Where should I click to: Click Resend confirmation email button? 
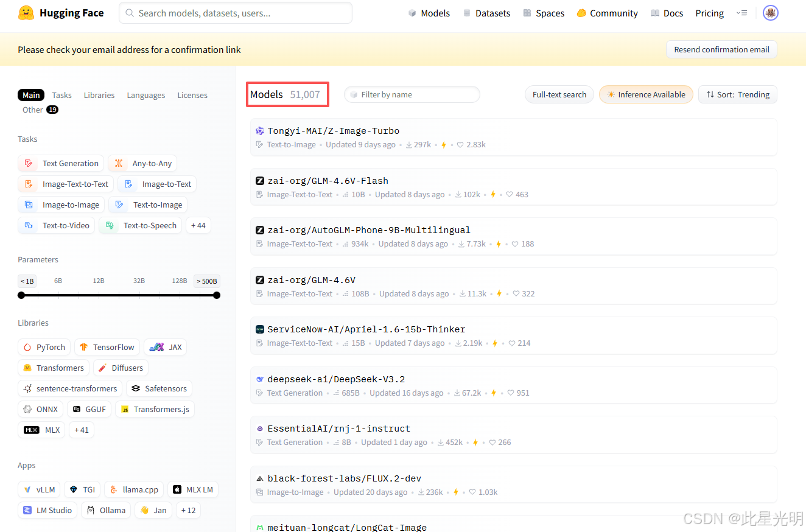tap(721, 49)
